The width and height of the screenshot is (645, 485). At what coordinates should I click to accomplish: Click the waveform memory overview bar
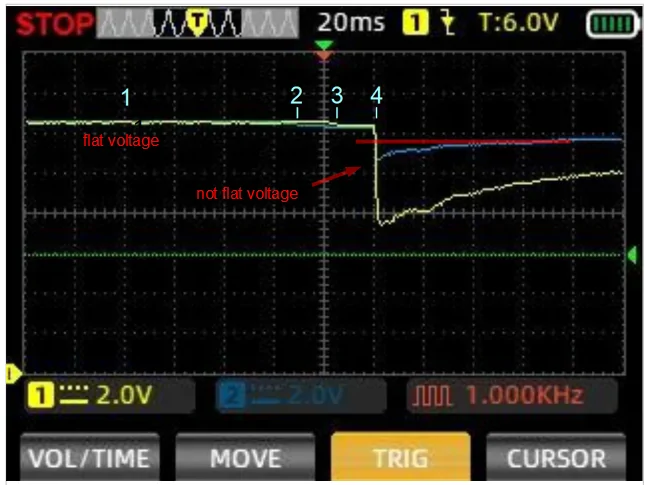(197, 23)
